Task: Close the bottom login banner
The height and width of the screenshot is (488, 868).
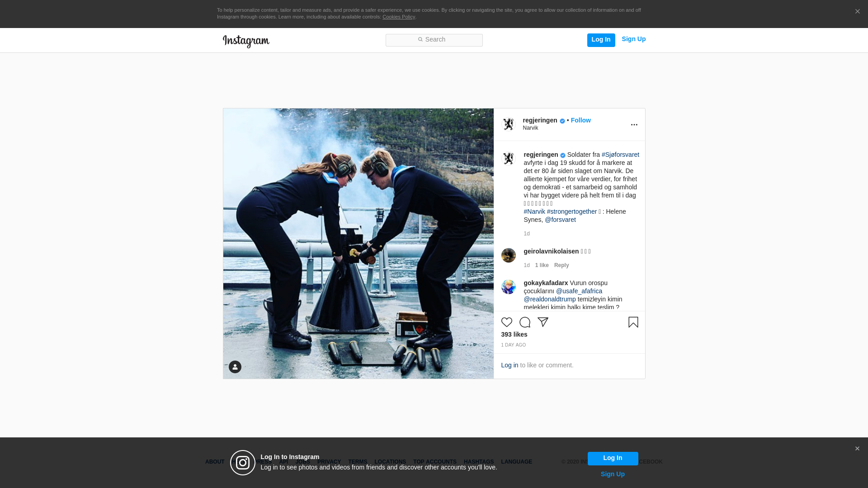Action: pos(857,449)
